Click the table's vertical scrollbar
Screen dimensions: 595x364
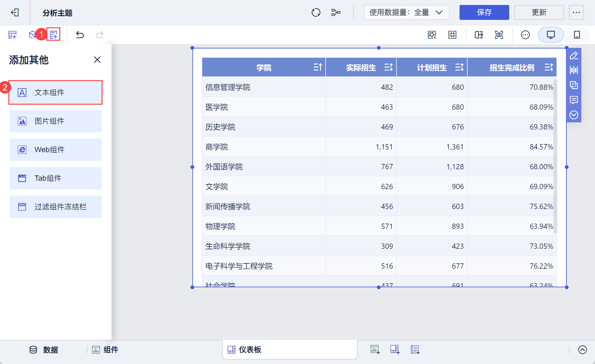tap(555, 157)
